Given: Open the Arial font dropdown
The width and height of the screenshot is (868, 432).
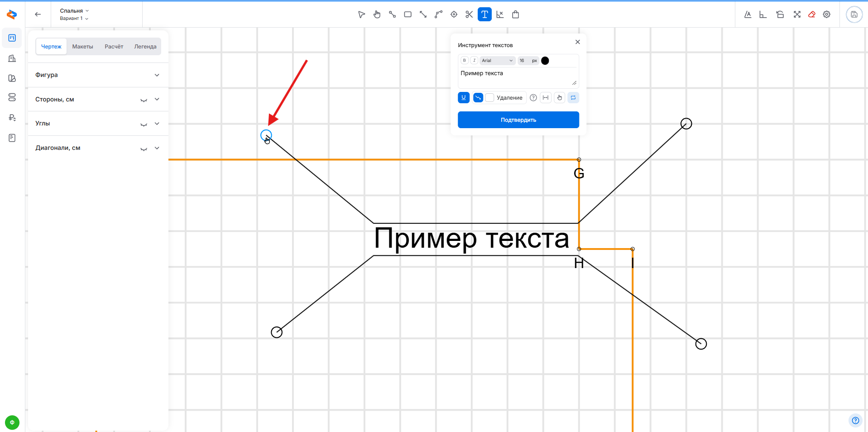Looking at the screenshot, I should (x=497, y=61).
